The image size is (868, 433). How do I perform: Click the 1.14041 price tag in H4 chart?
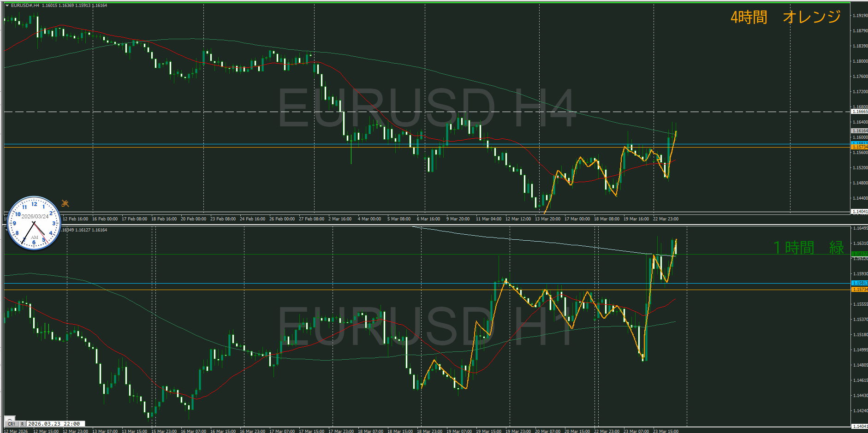tap(859, 212)
